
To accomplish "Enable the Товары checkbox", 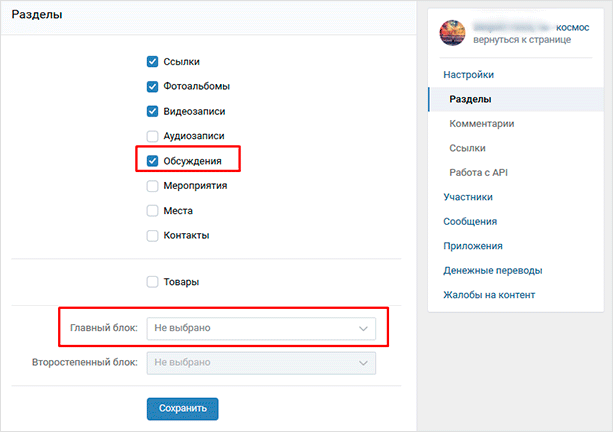I will point(153,282).
